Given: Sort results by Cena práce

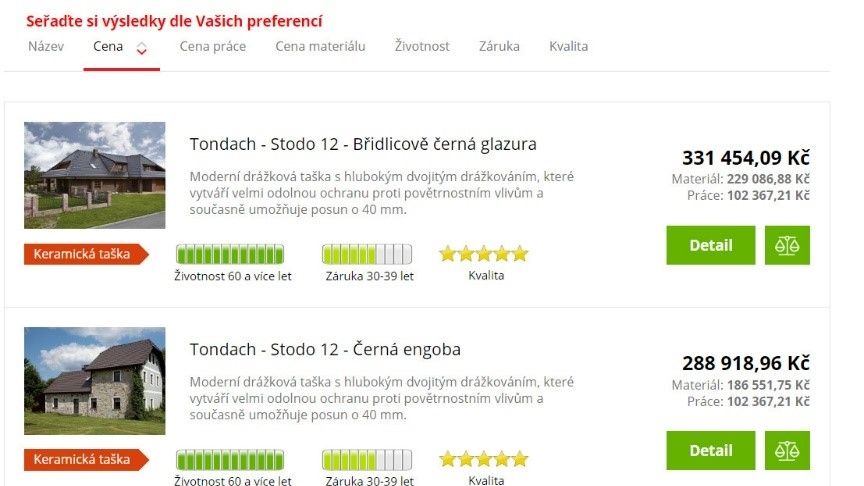Looking at the screenshot, I should (x=213, y=46).
